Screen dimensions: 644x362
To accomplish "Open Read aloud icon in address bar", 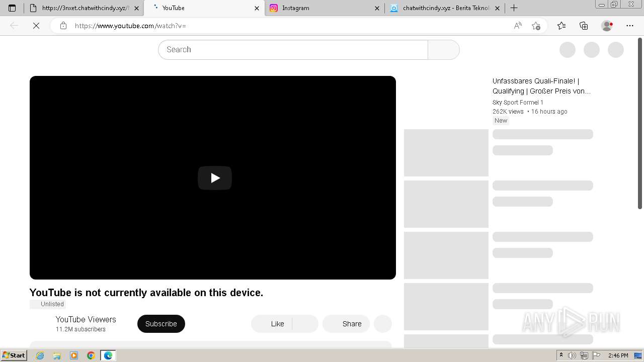I will pyautogui.click(x=517, y=26).
